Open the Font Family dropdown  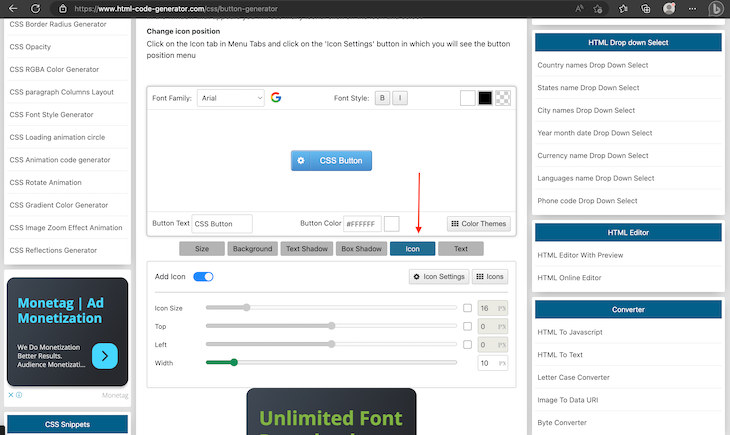click(x=230, y=98)
